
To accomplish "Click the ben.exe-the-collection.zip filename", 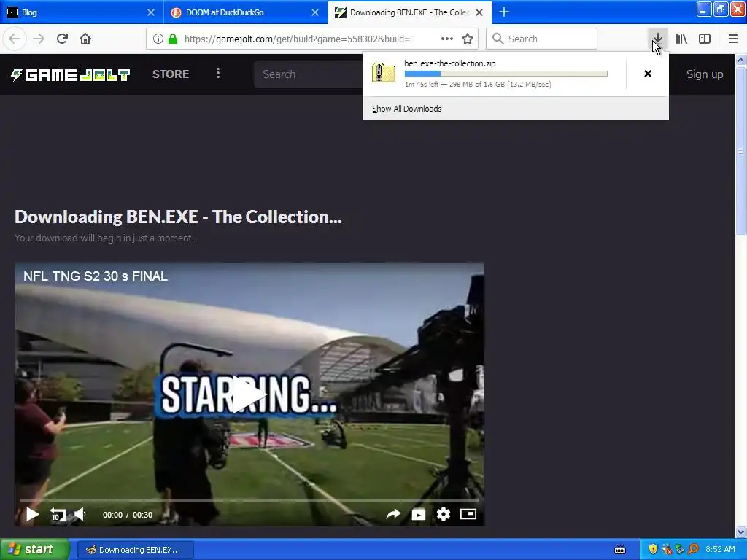I will pyautogui.click(x=449, y=63).
